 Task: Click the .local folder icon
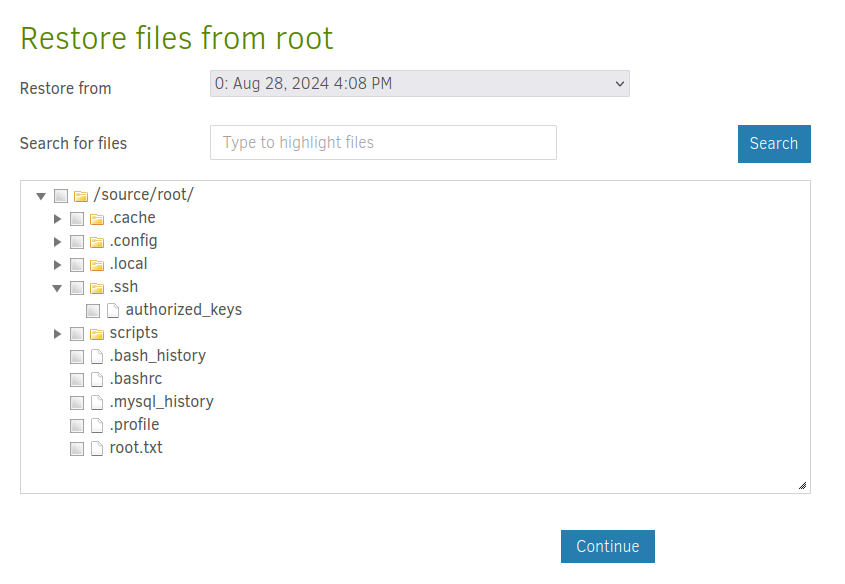pyautogui.click(x=97, y=265)
